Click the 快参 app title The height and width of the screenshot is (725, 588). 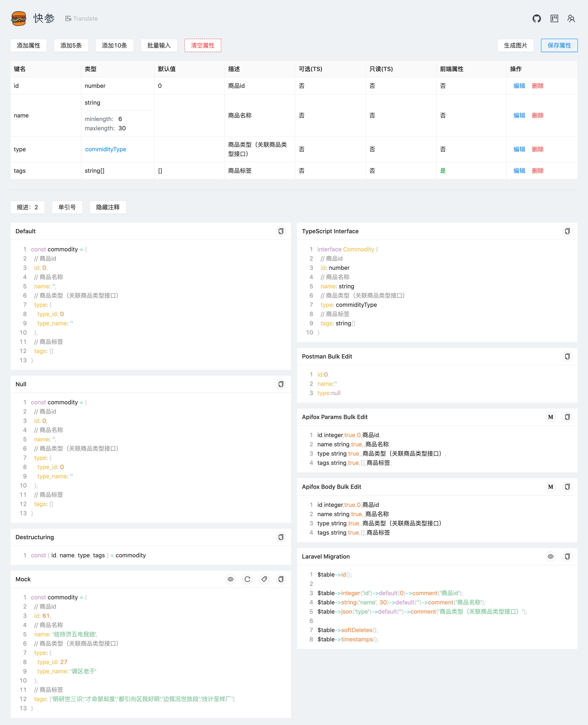[44, 18]
